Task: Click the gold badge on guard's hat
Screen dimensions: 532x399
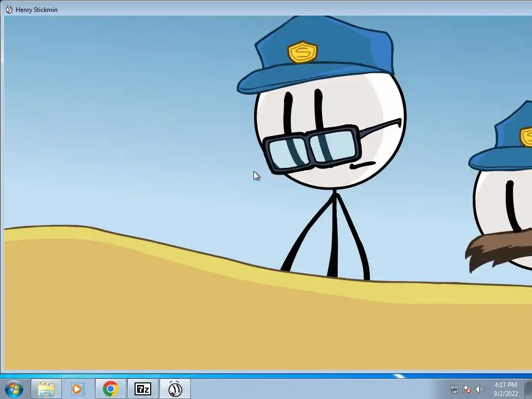Action: click(x=303, y=52)
